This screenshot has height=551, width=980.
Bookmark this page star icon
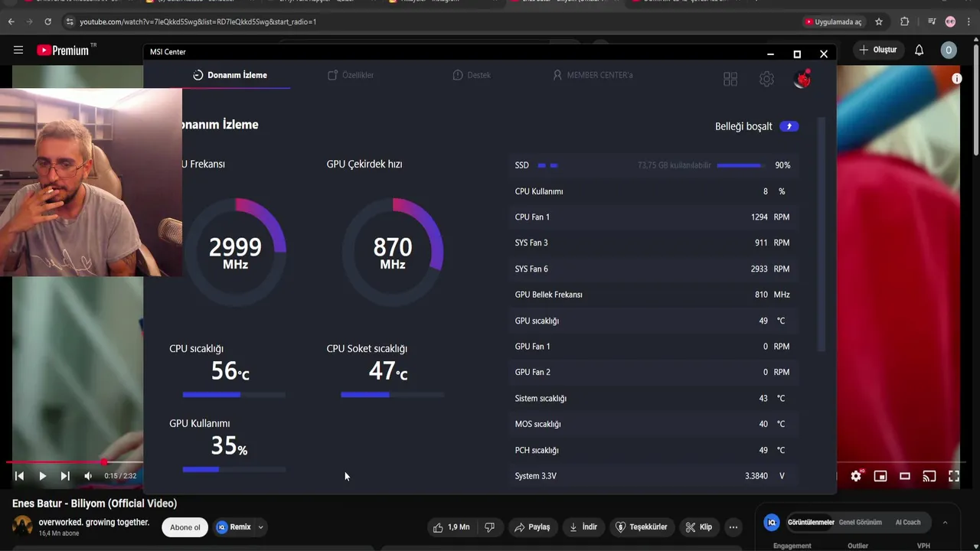point(879,22)
